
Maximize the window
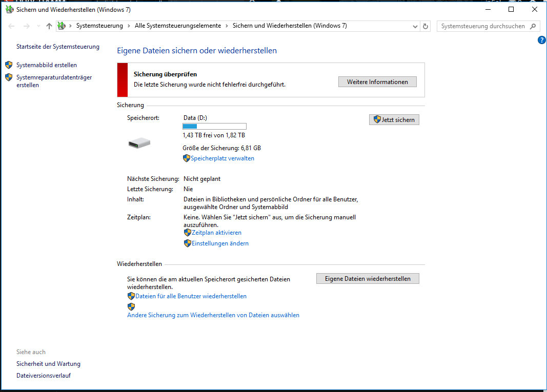(x=511, y=9)
